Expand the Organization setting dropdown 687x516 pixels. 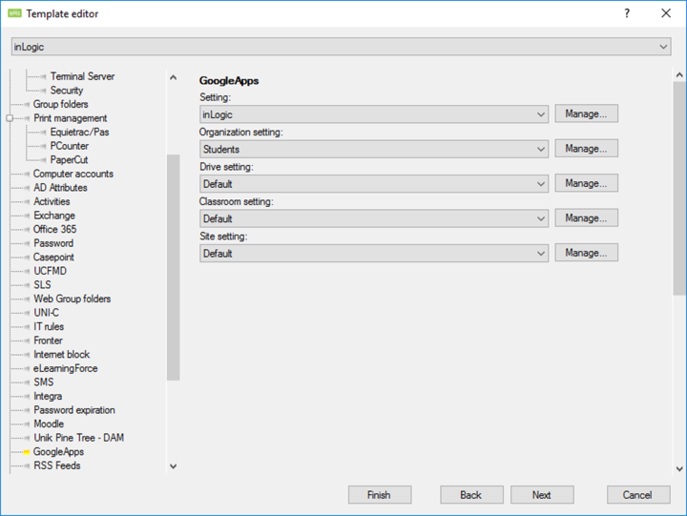pos(541,149)
